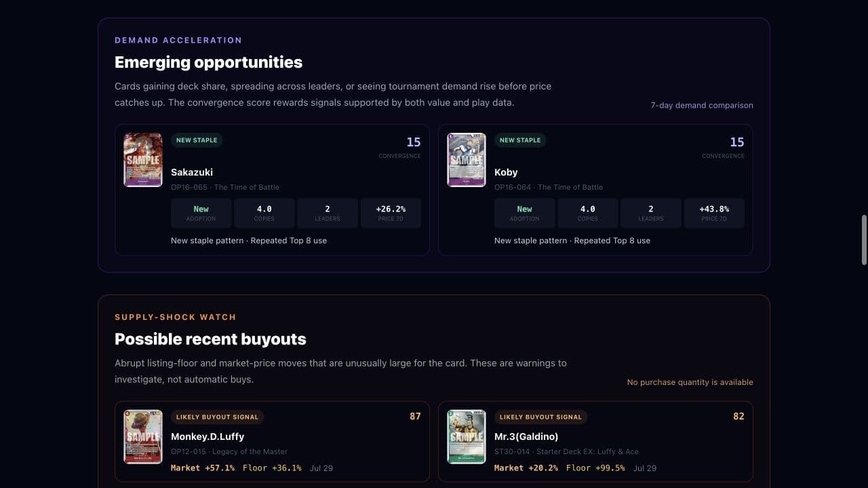Click the 'Possible recent buyouts' heading
868x488 pixels.
click(x=210, y=339)
